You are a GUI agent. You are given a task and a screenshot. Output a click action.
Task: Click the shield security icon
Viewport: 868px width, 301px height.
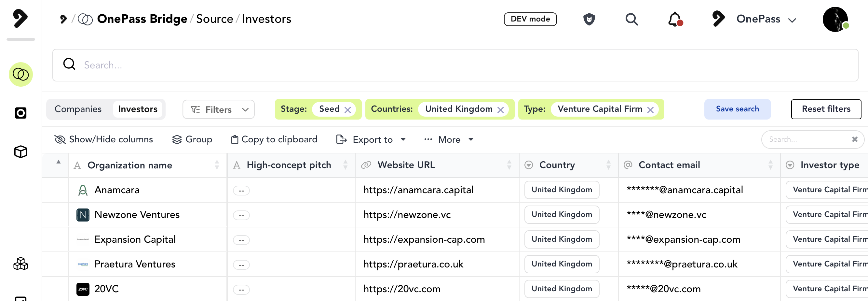589,19
